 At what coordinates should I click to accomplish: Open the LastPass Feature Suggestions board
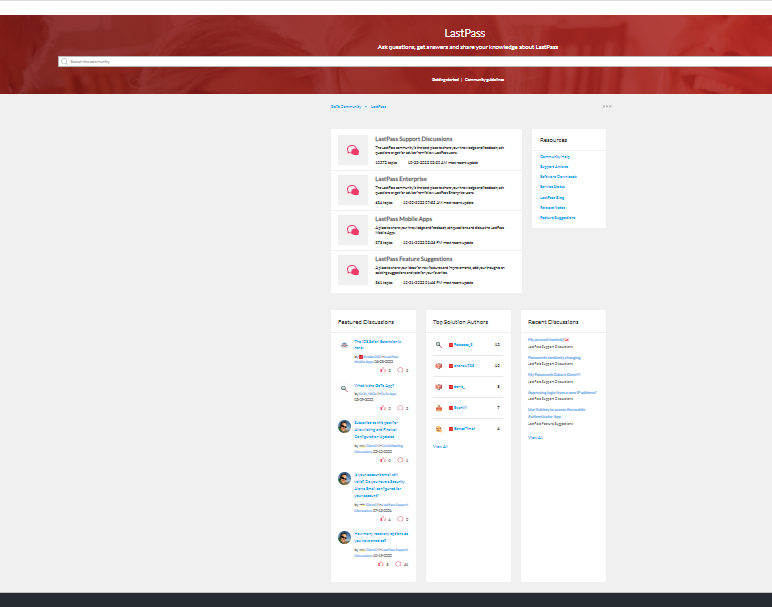click(x=414, y=258)
